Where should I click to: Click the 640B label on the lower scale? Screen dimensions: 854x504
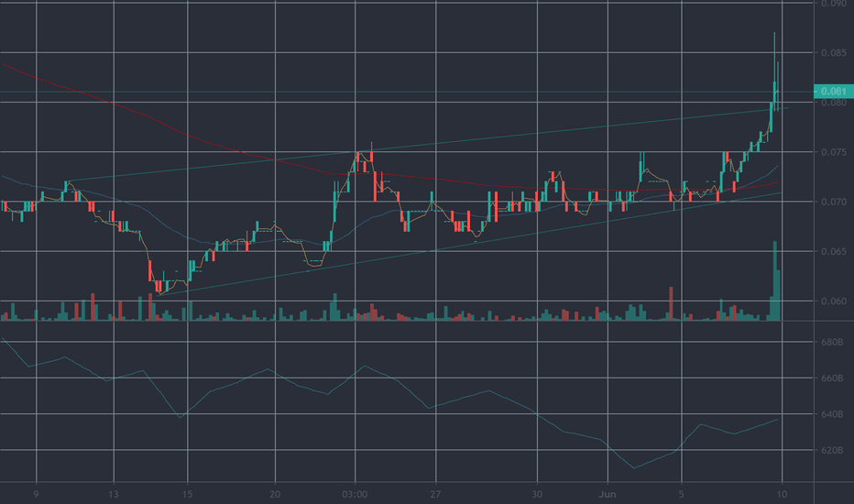(832, 414)
